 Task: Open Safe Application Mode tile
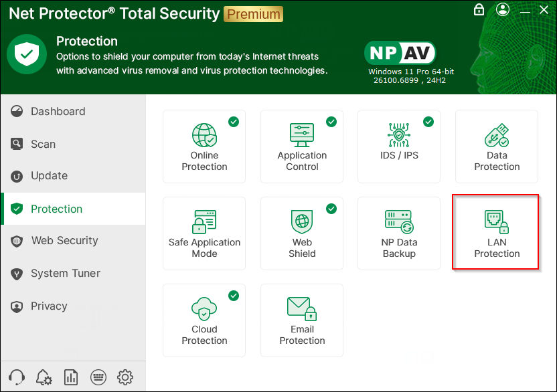tap(204, 233)
